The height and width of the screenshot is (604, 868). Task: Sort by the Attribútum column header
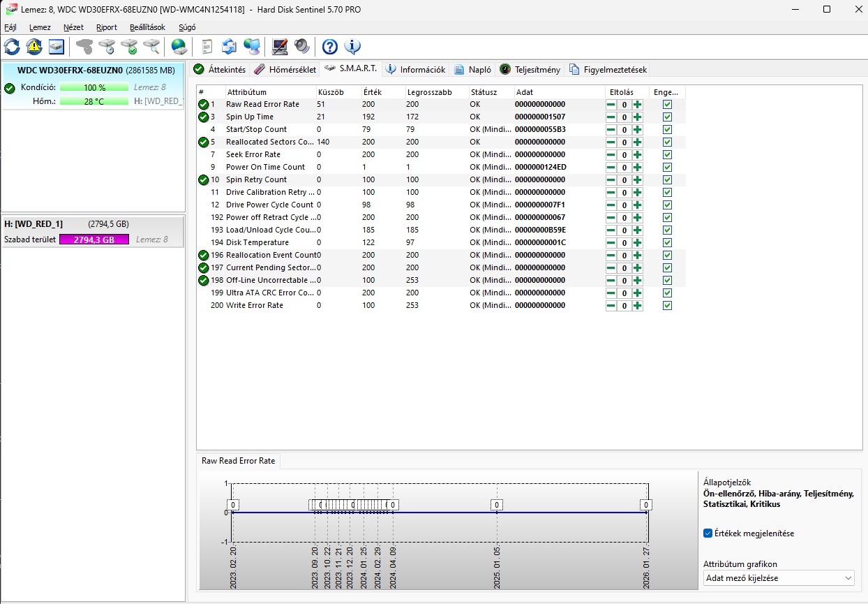246,92
